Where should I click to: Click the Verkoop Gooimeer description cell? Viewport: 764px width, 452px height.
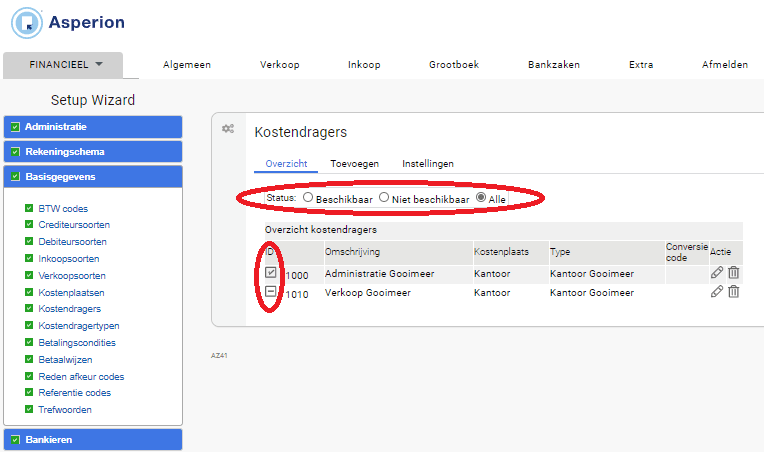point(368,293)
